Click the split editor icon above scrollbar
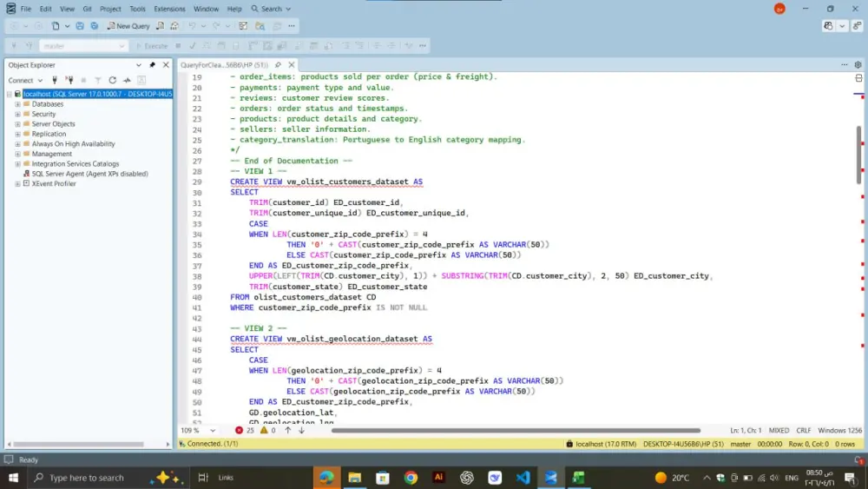 coord(858,78)
